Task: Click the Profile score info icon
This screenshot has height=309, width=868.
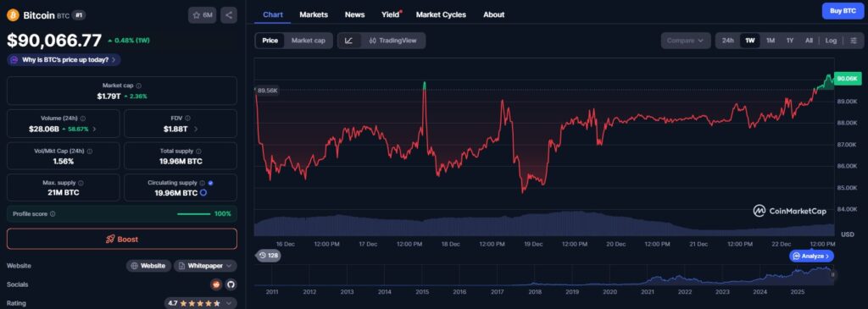Action: point(53,214)
